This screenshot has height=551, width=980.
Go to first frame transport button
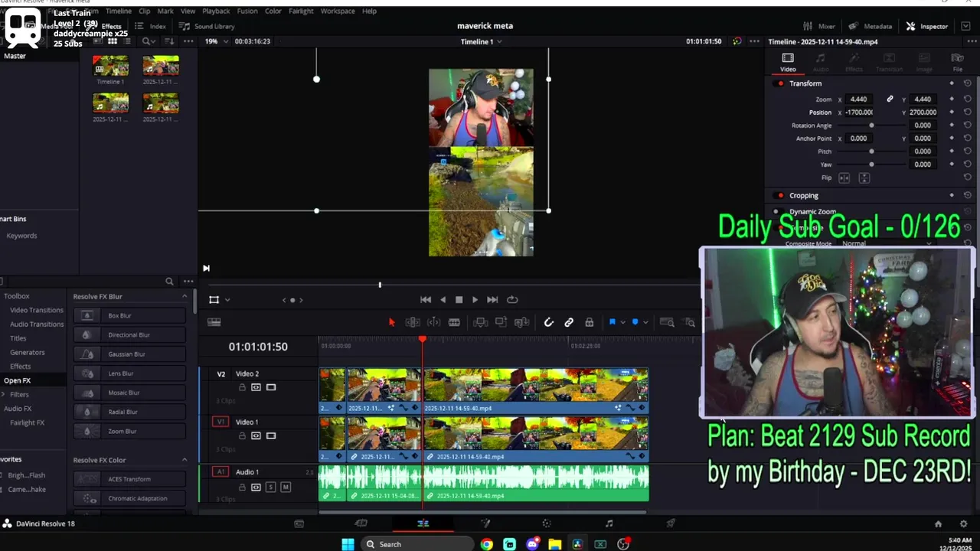[x=426, y=300]
